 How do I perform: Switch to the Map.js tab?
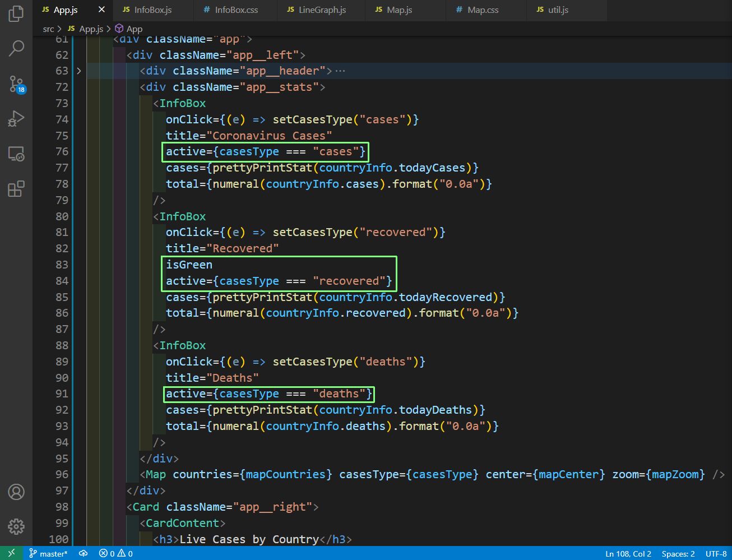pos(400,10)
